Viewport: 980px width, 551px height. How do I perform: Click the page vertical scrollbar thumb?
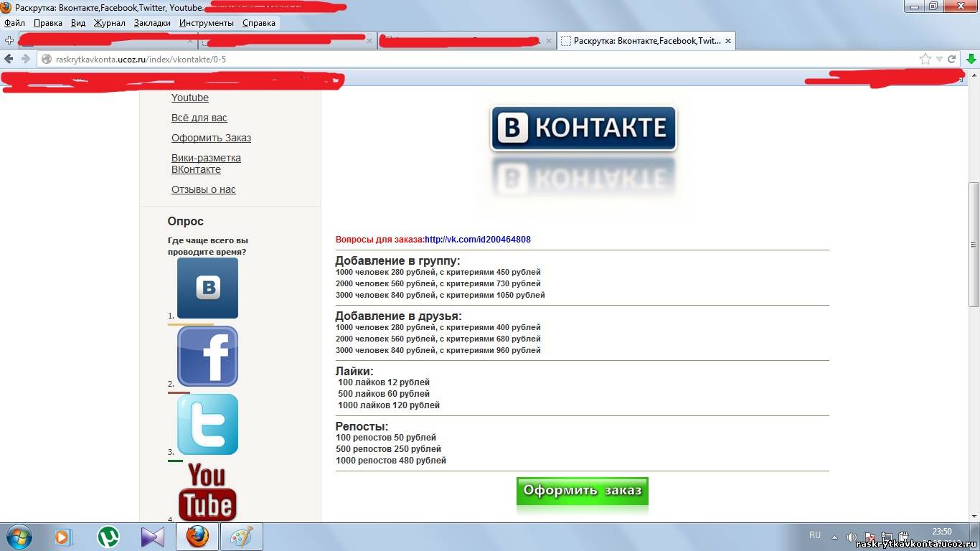pos(974,244)
